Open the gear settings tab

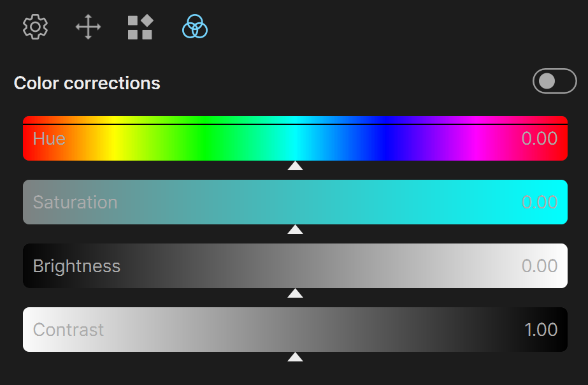tap(35, 27)
